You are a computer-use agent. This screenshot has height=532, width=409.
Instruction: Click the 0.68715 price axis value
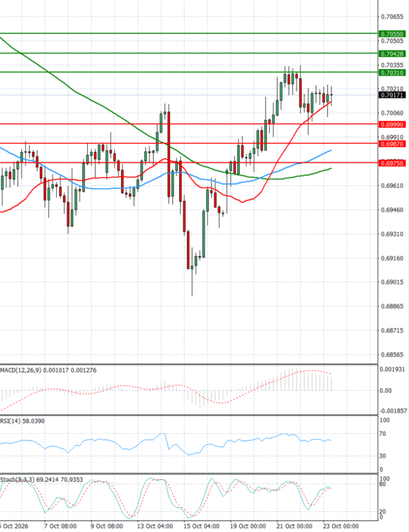coord(392,330)
